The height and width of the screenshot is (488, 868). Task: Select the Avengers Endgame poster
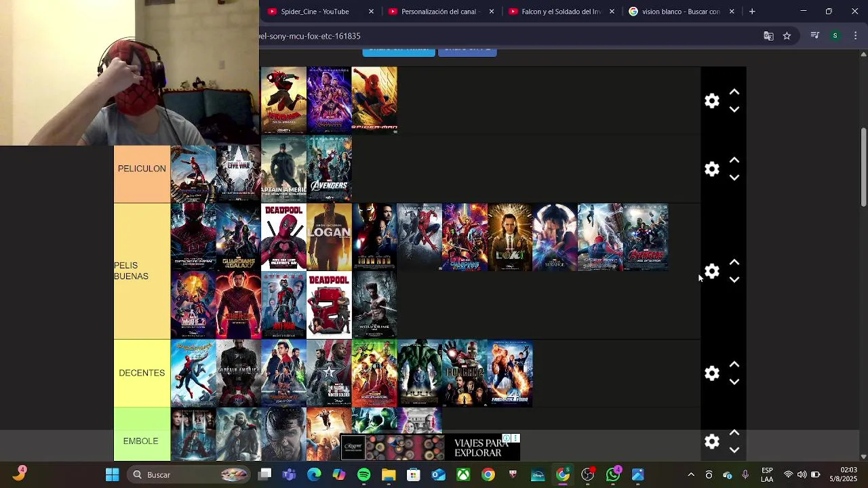click(x=329, y=100)
